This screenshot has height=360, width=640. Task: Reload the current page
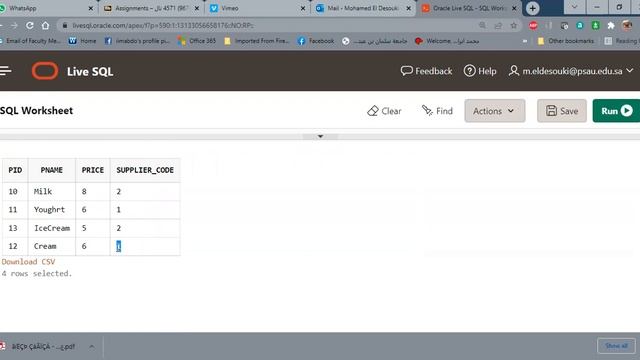click(x=29, y=25)
